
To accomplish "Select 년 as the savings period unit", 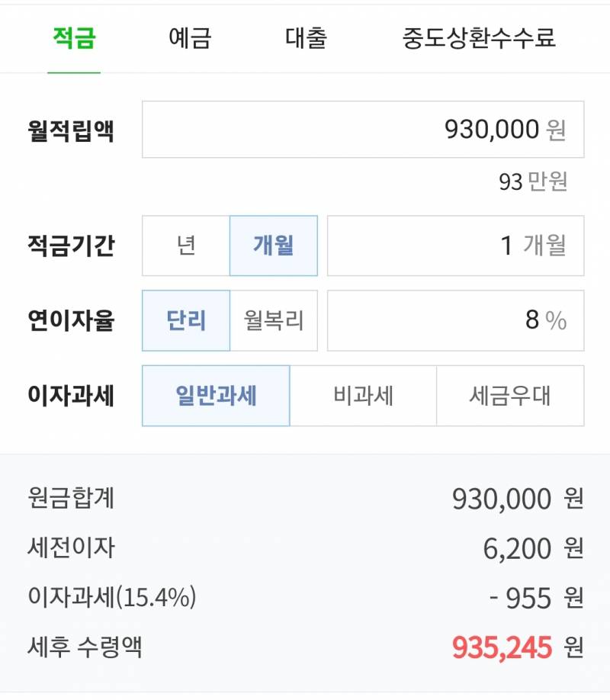I will point(185,246).
